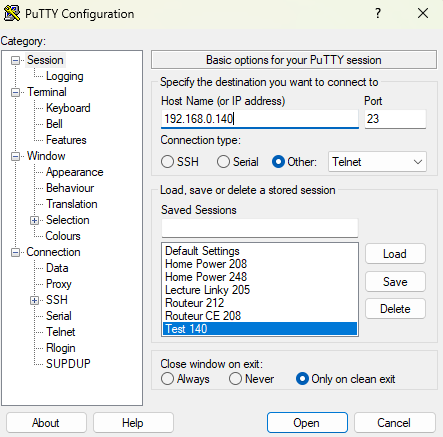Collapse the Connection category node
This screenshot has width=443, height=437.
pos(15,252)
